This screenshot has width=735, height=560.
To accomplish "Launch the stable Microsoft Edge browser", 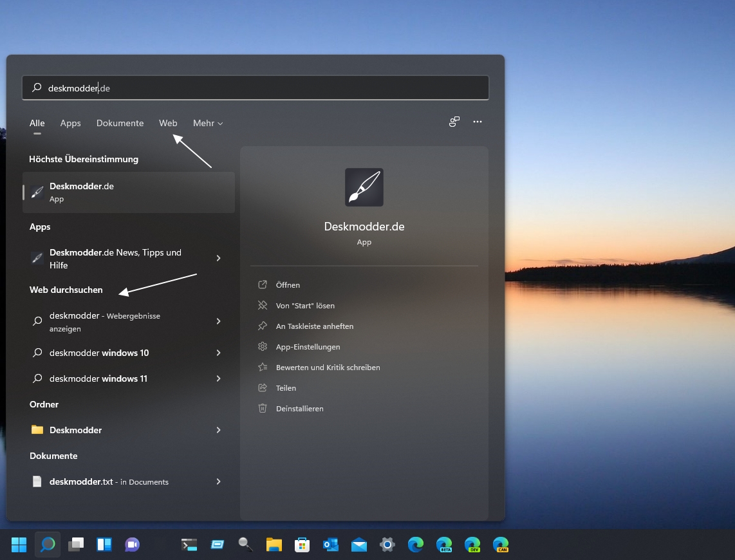I will click(x=416, y=545).
